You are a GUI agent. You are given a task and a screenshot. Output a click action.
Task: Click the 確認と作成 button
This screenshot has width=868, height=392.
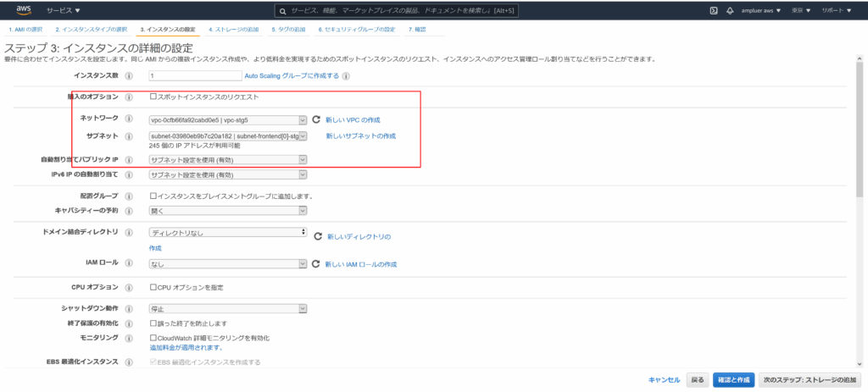pyautogui.click(x=732, y=380)
